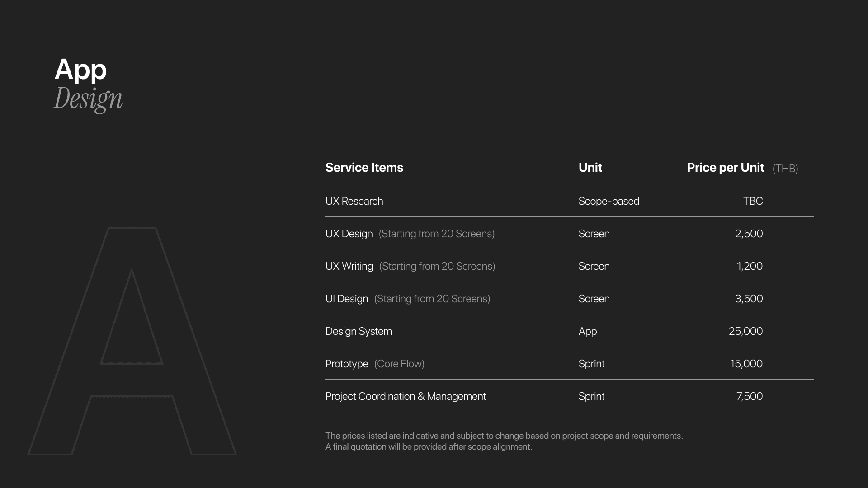Click the 25,000 price value
868x488 pixels.
(745, 331)
